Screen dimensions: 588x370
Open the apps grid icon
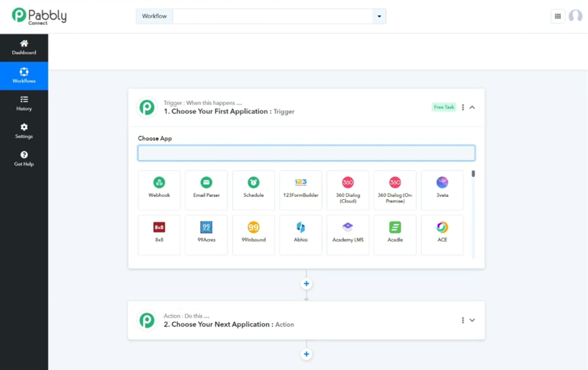coord(557,16)
